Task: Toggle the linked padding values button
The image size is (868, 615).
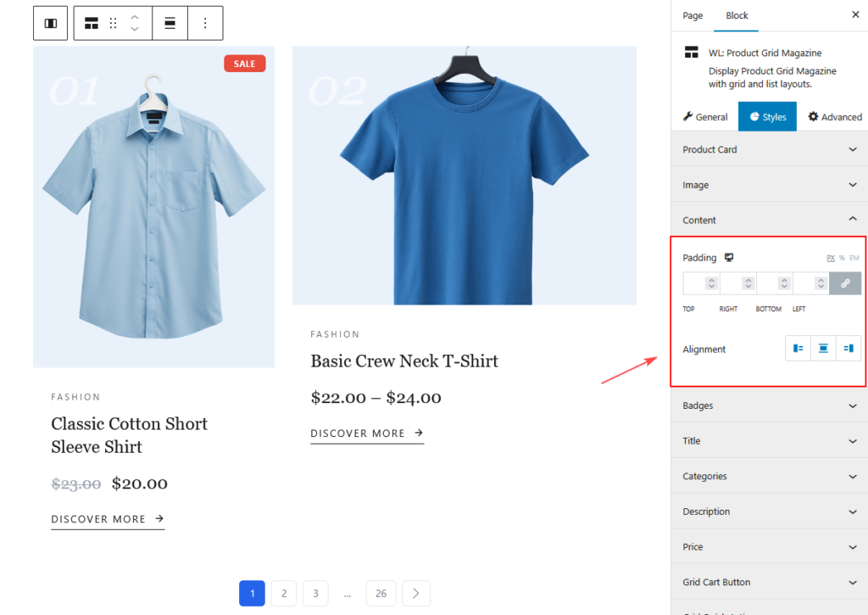Action: point(845,283)
